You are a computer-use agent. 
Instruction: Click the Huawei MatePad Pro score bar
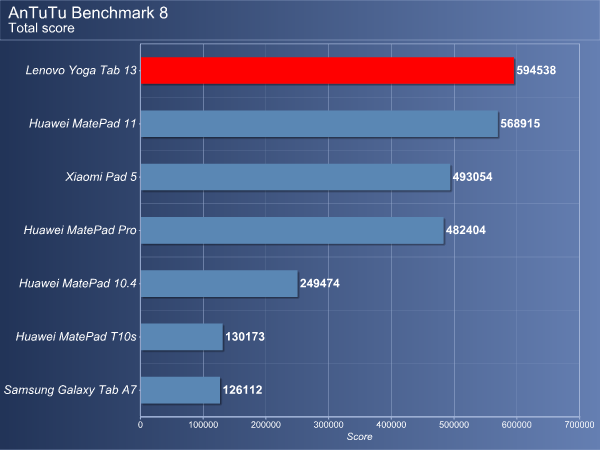tap(292, 230)
